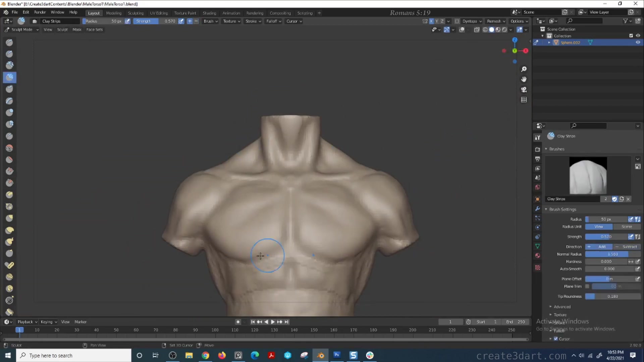The height and width of the screenshot is (362, 644).
Task: Select the Smooth brush near toolbar bottom
Action: pos(9,148)
